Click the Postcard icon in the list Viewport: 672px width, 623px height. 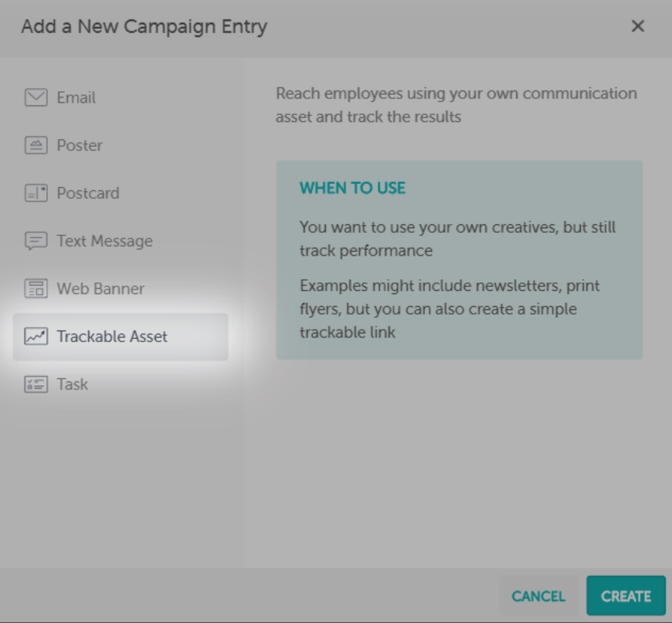click(x=35, y=194)
